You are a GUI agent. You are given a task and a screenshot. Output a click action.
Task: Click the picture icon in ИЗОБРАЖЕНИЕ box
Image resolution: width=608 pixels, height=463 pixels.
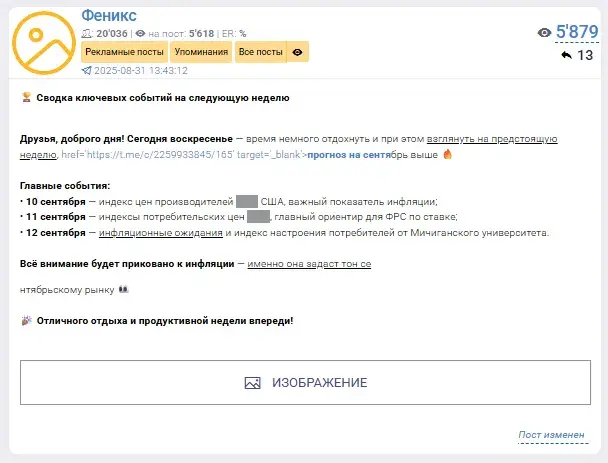tap(252, 383)
